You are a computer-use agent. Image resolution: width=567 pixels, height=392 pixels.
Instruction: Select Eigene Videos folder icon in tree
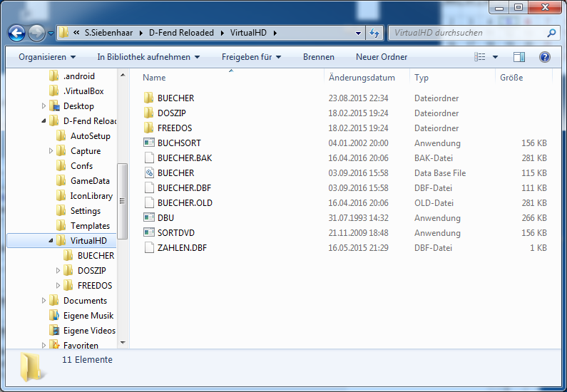(x=54, y=330)
